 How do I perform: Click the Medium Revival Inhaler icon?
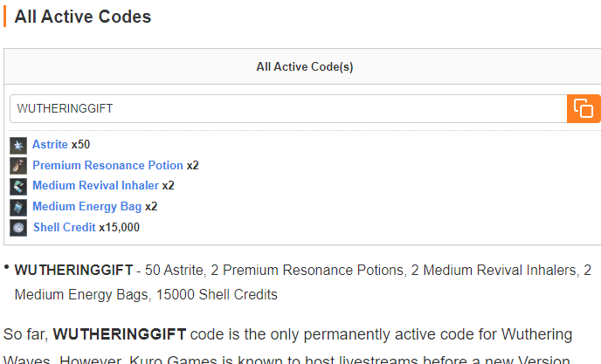(x=18, y=186)
